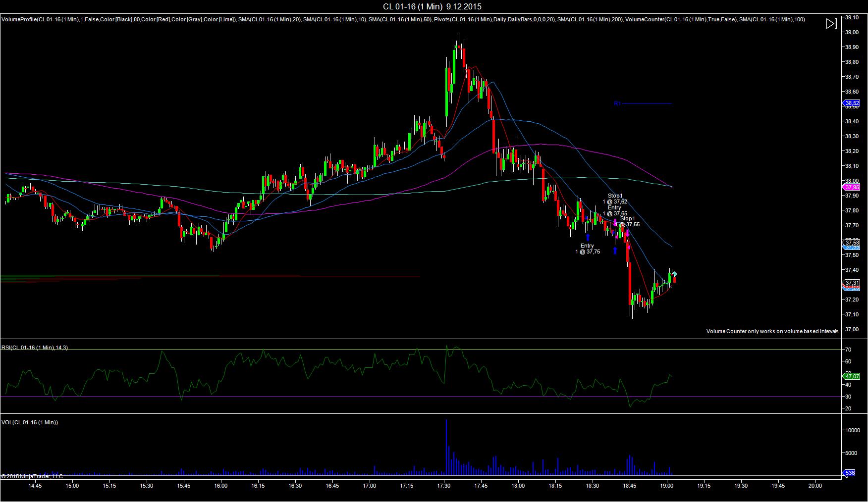Click the 16:30 time axis label
The image size is (868, 502).
click(295, 486)
